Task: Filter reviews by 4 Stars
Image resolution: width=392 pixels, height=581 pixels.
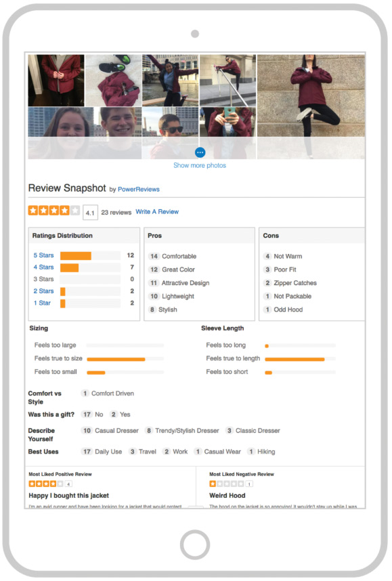Action: (44, 267)
